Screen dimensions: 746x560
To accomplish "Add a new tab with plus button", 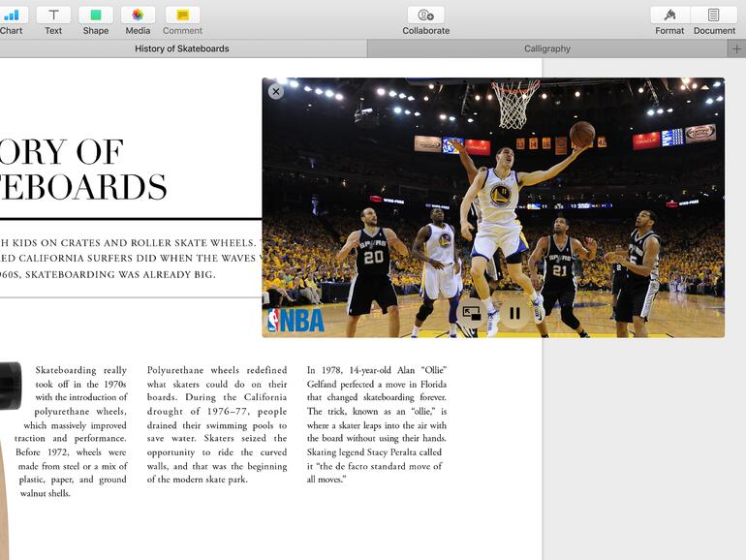I will (736, 48).
